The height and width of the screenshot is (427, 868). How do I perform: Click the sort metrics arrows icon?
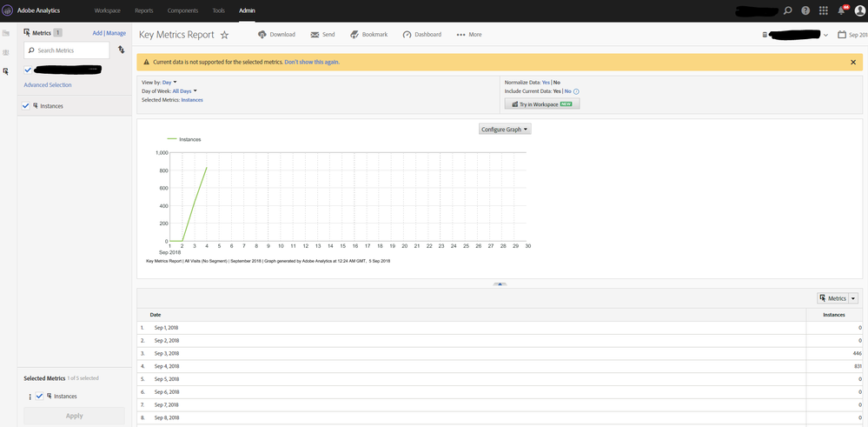coord(121,50)
